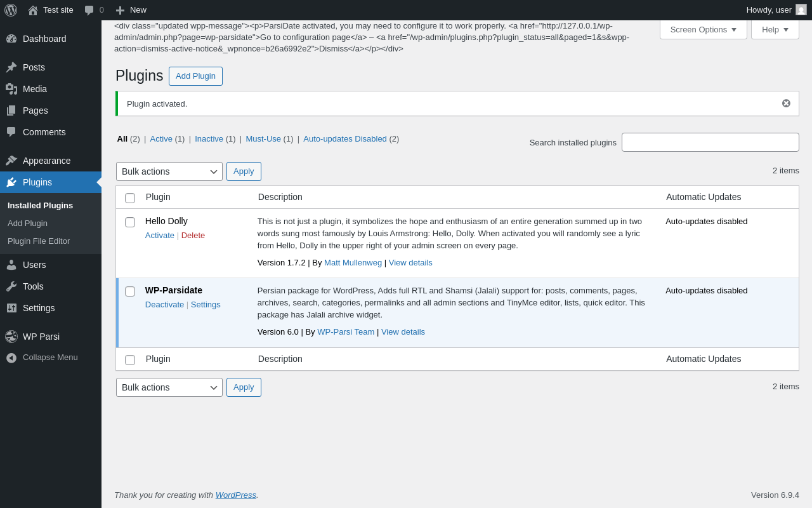Image resolution: width=812 pixels, height=508 pixels.
Task: Select the Hello Dolly plugin checkbox
Action: point(130,222)
